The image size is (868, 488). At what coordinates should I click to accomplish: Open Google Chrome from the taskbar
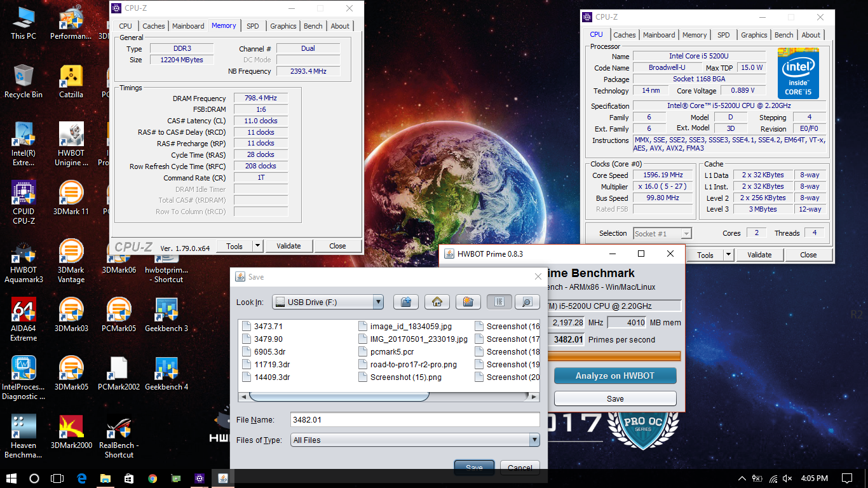(x=153, y=478)
